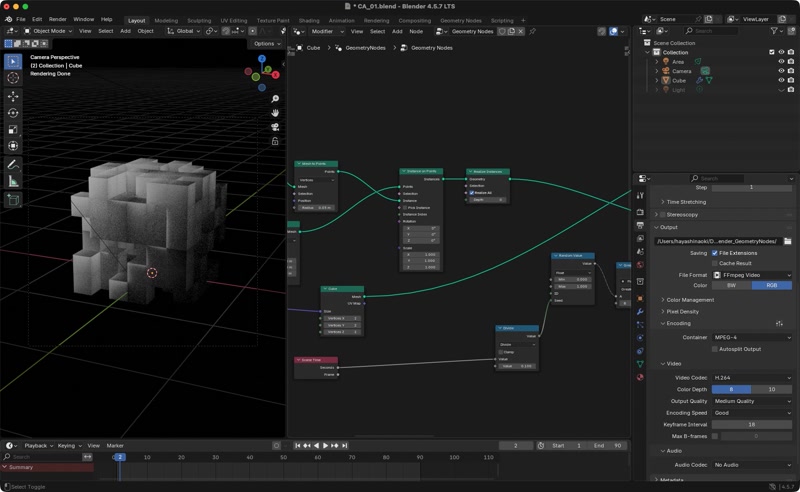Click the zoom magnifier icon in viewport
This screenshot has height=492, width=800.
click(275, 99)
